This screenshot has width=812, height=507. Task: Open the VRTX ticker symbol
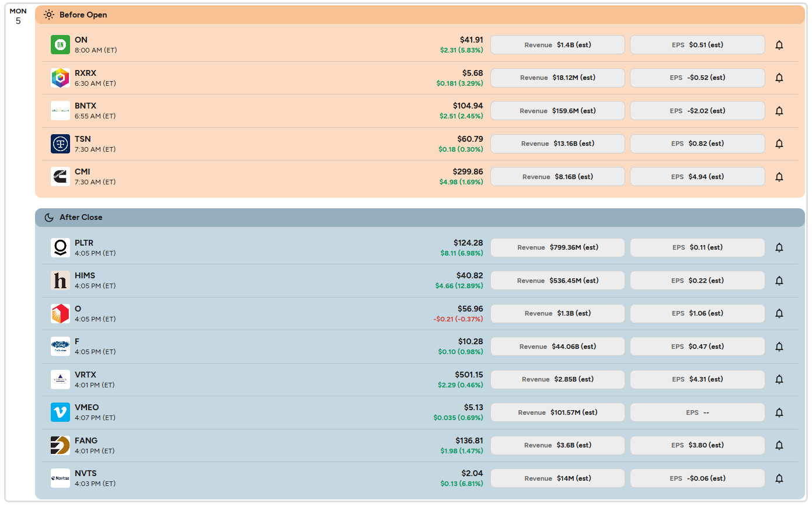pyautogui.click(x=85, y=375)
